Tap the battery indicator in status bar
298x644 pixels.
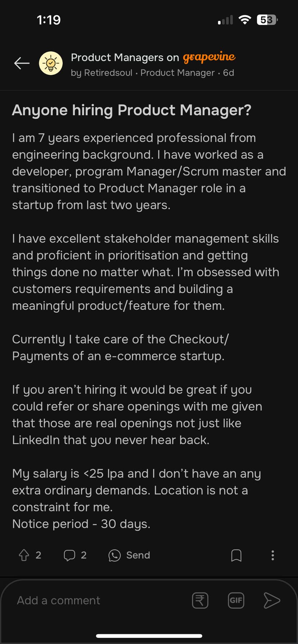[267, 20]
